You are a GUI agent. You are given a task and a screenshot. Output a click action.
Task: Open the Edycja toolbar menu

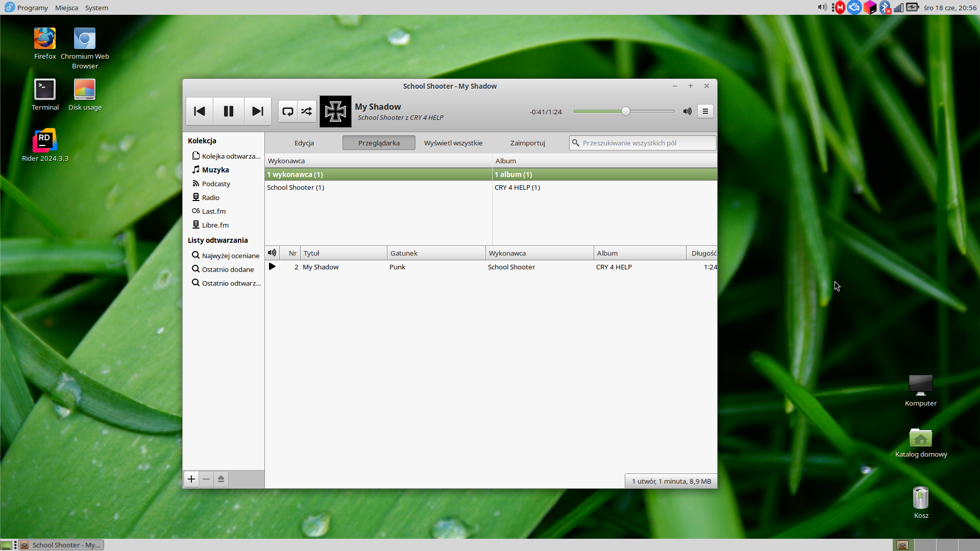[304, 143]
